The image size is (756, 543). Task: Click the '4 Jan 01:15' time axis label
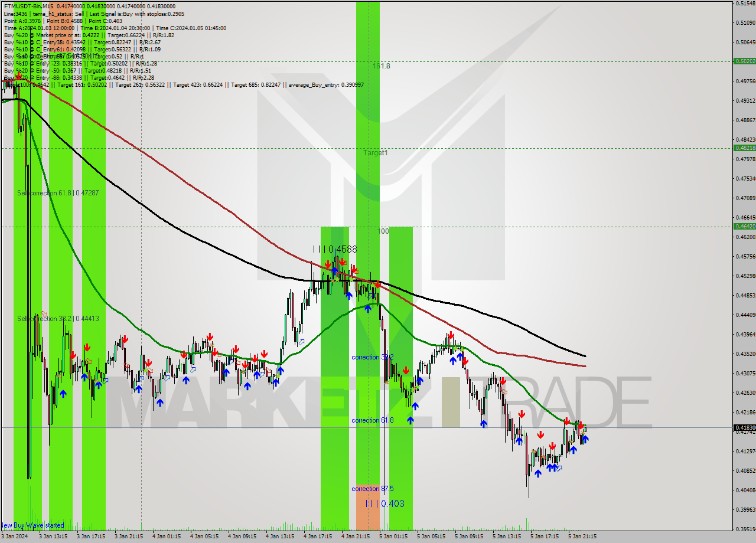coord(166,537)
